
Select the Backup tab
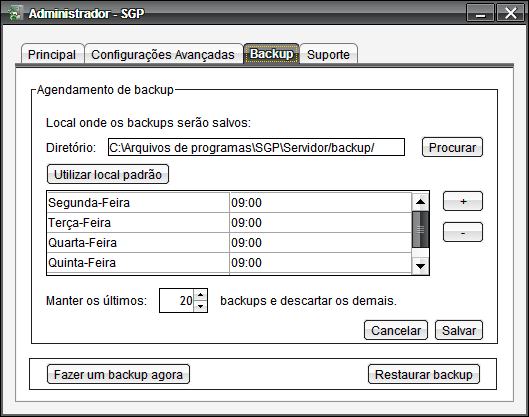(271, 54)
